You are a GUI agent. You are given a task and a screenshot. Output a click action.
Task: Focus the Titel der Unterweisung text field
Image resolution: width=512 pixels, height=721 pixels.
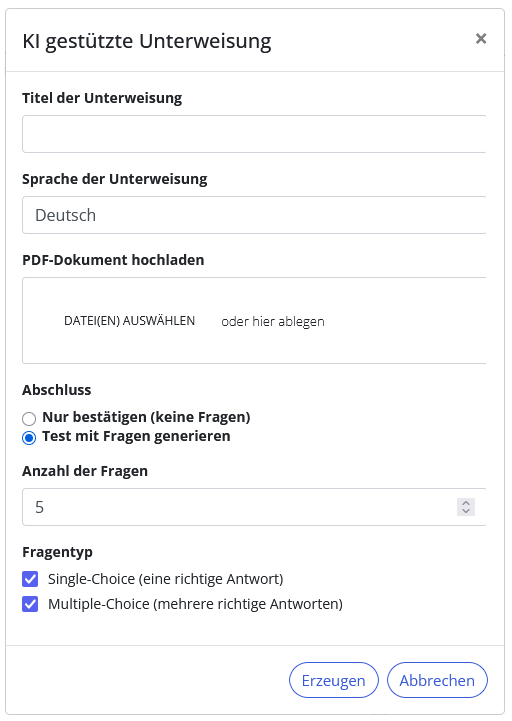click(254, 134)
